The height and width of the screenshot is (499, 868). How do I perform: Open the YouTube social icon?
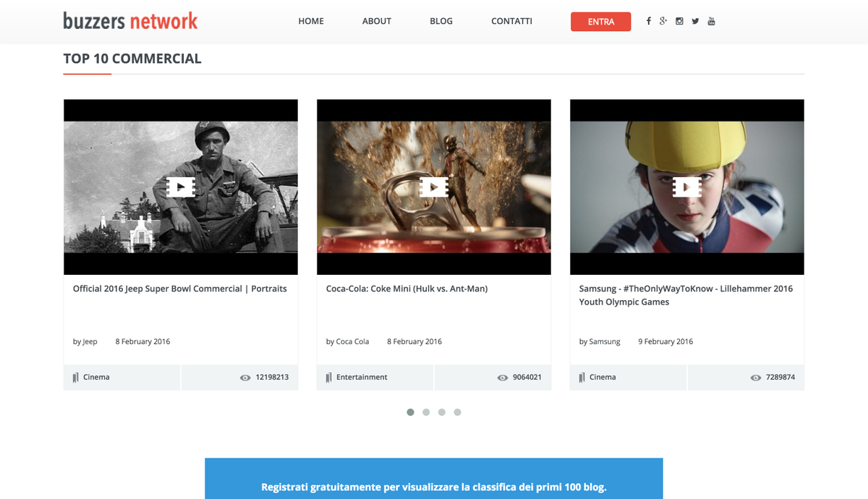(711, 21)
